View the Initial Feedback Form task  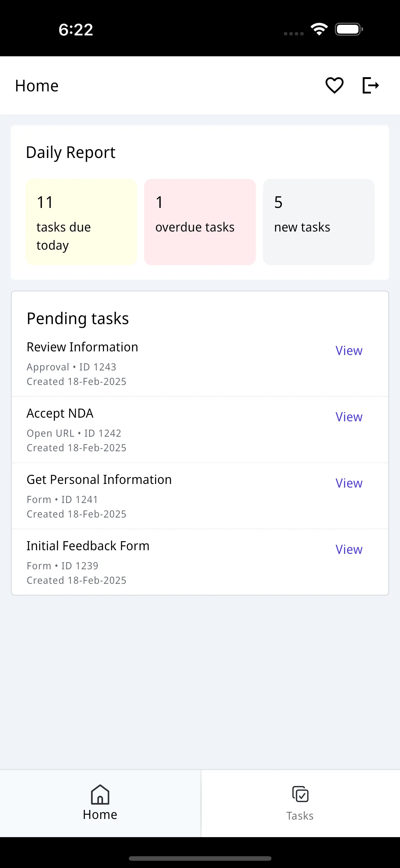click(x=349, y=550)
